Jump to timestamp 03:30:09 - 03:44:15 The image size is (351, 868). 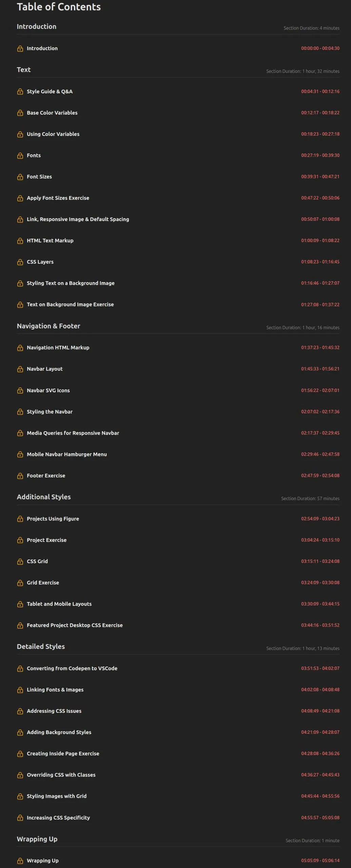click(320, 604)
